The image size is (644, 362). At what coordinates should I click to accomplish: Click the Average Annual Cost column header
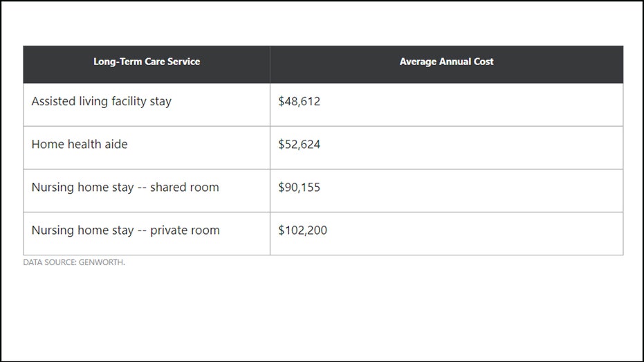coord(446,64)
